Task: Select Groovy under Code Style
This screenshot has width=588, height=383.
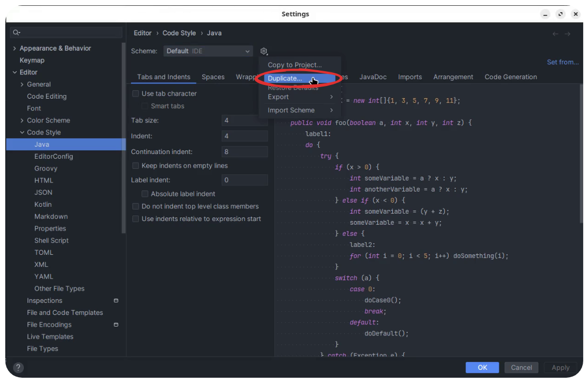Action: [46, 168]
